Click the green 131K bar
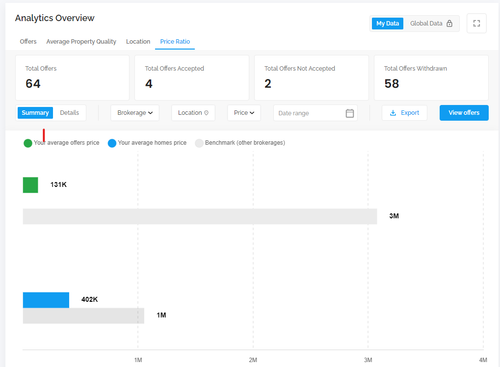The height and width of the screenshot is (367, 500). click(x=30, y=185)
